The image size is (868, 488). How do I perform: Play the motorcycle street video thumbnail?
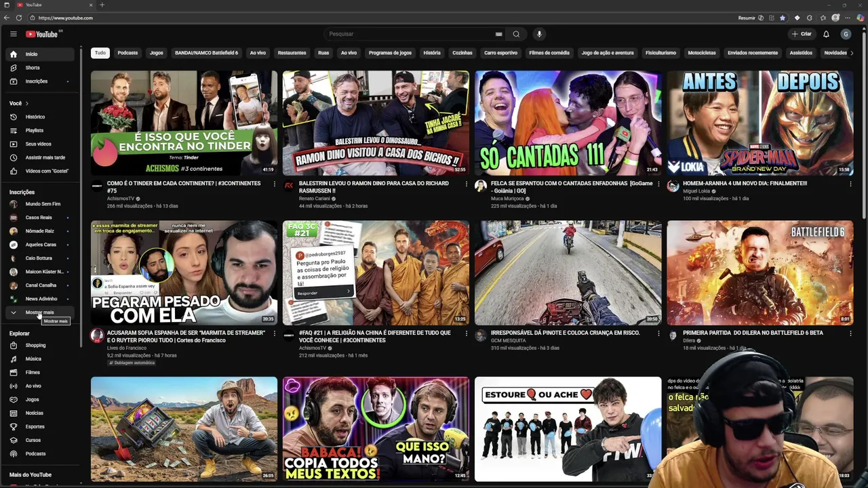pos(568,272)
